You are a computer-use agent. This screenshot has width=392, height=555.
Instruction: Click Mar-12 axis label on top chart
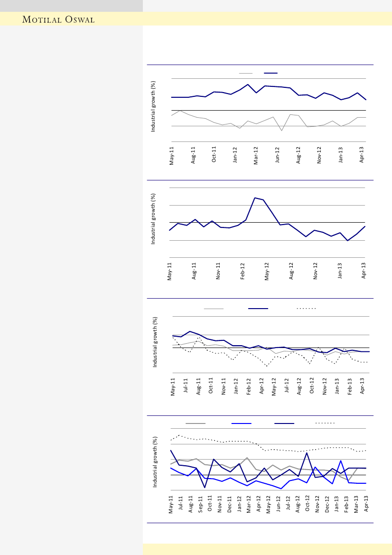(x=256, y=155)
